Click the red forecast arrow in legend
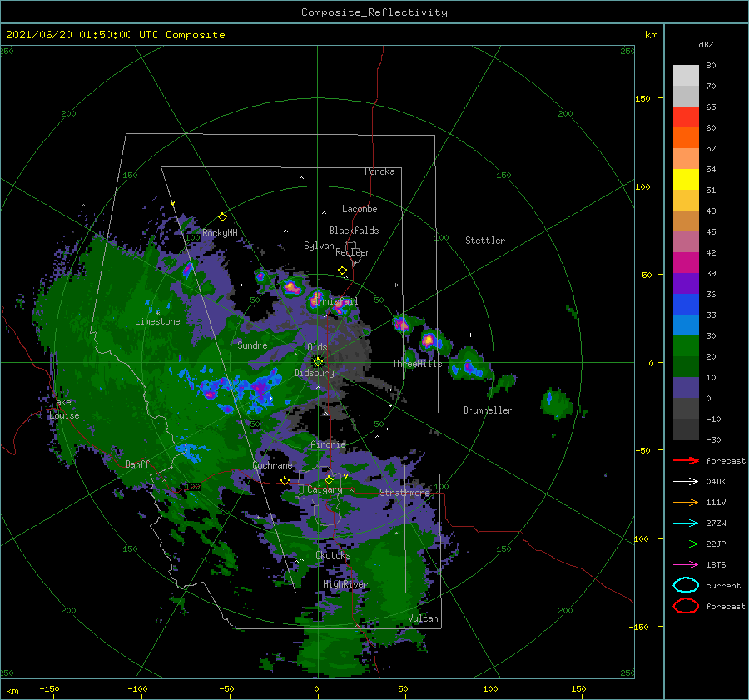The height and width of the screenshot is (700, 749). click(686, 460)
